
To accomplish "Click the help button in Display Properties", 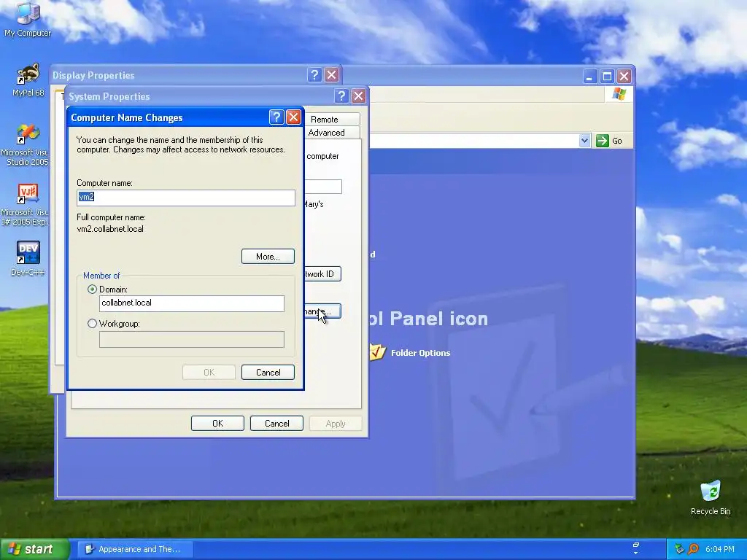I will click(x=314, y=75).
